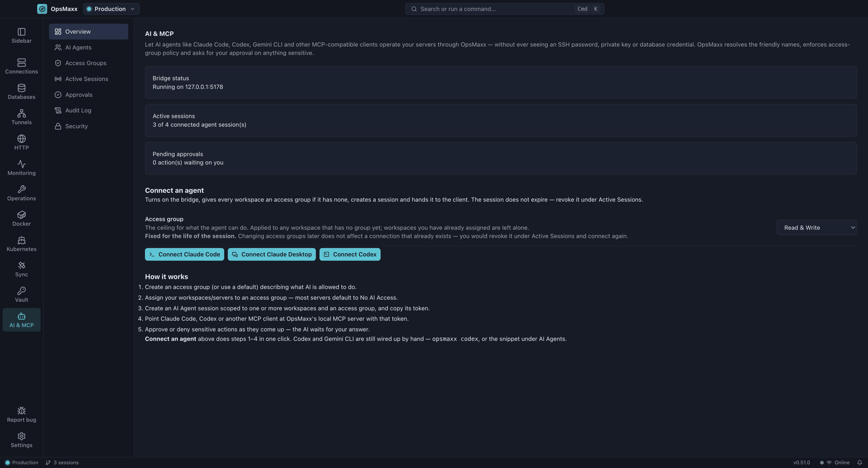
Task: Open the notifications bell icon
Action: click(x=859, y=463)
